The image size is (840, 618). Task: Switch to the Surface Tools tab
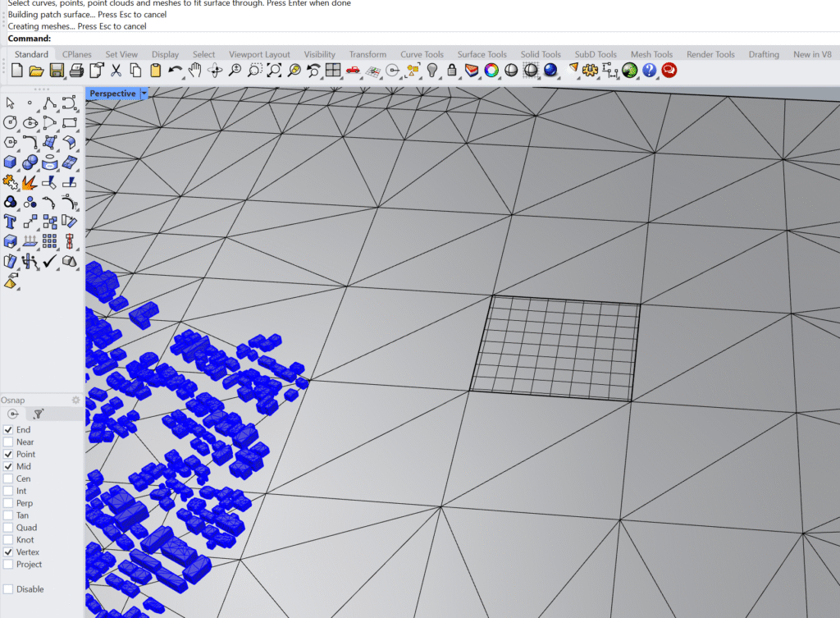click(482, 54)
